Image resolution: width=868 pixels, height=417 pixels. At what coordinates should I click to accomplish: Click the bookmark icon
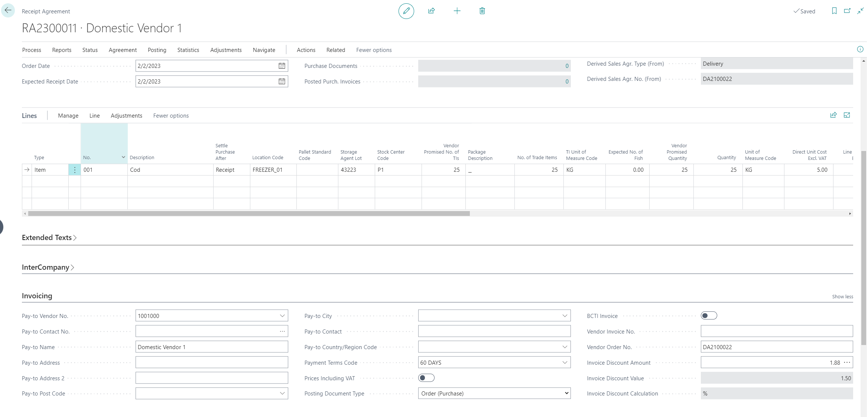[x=834, y=11]
